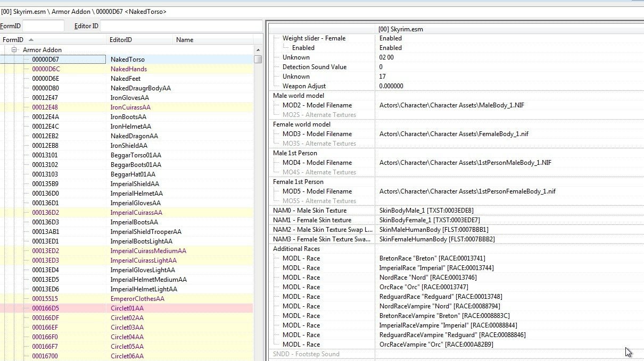Sort by the EditorID column header
Viewport: 644px width, 361px height.
141,40
